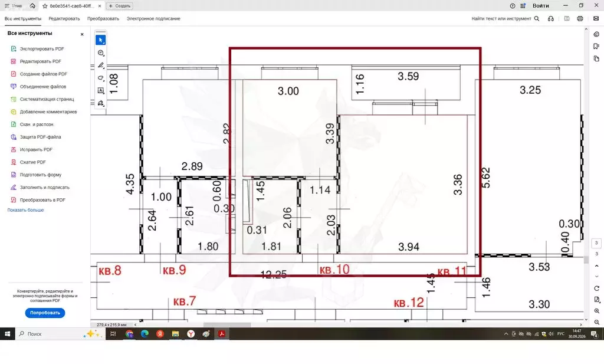Open the Меню hamburger menu

pyautogui.click(x=13, y=6)
